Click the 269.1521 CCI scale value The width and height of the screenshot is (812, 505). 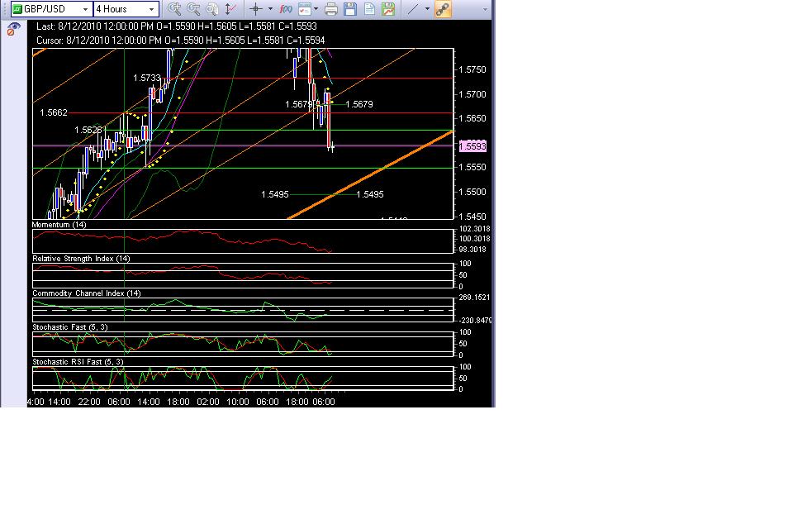point(475,298)
